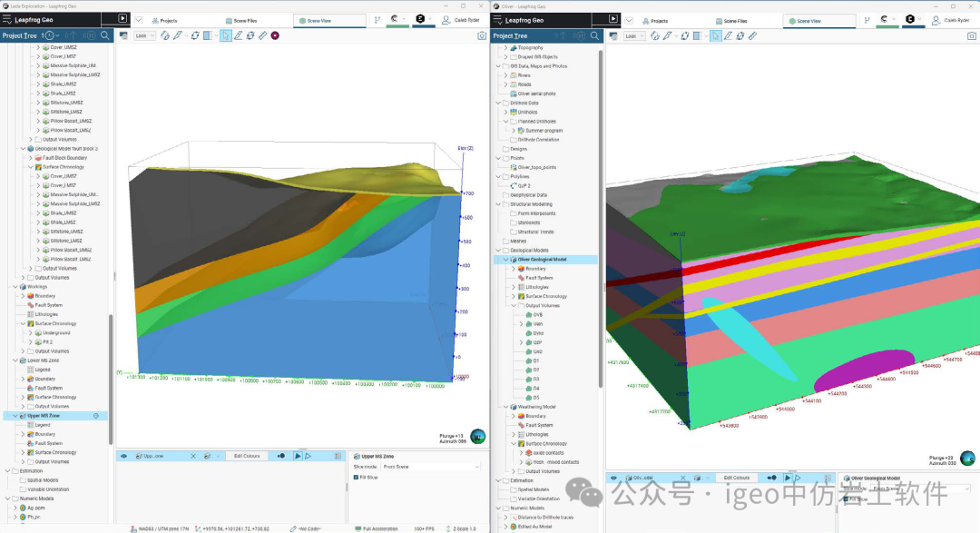Toggle the Fill Slicer checkbox for Upper MS Zone
980x533 pixels.
pos(357,477)
